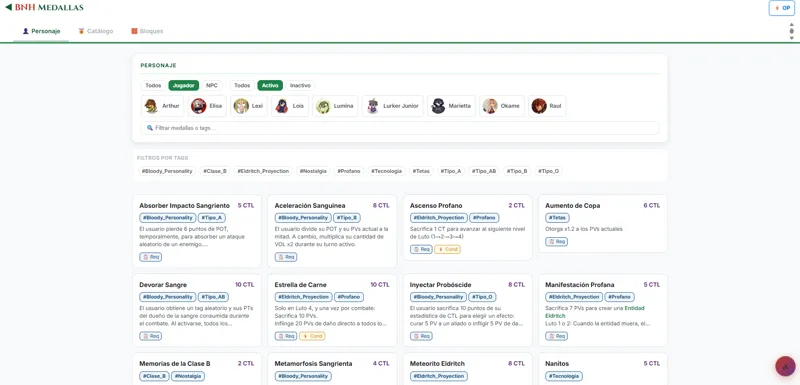This screenshot has height=385, width=800.
Task: Click #Profano tag on Ascenso Profano card
Action: coord(484,218)
